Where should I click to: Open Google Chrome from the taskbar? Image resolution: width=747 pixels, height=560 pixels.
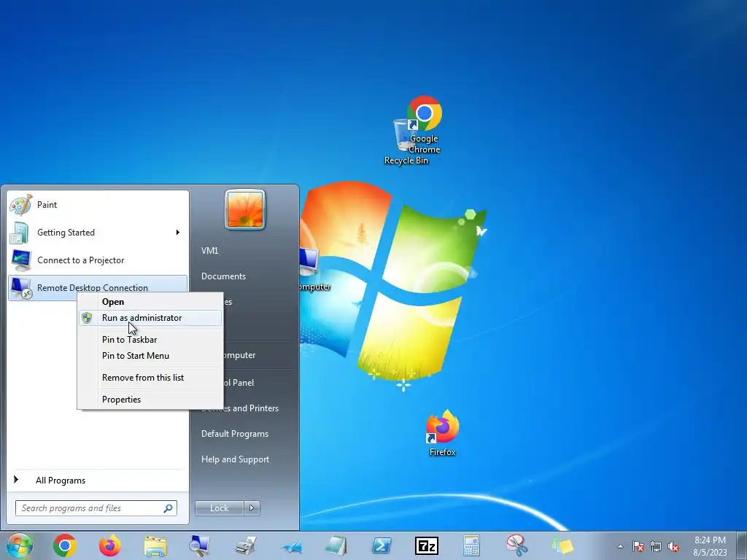pos(65,545)
